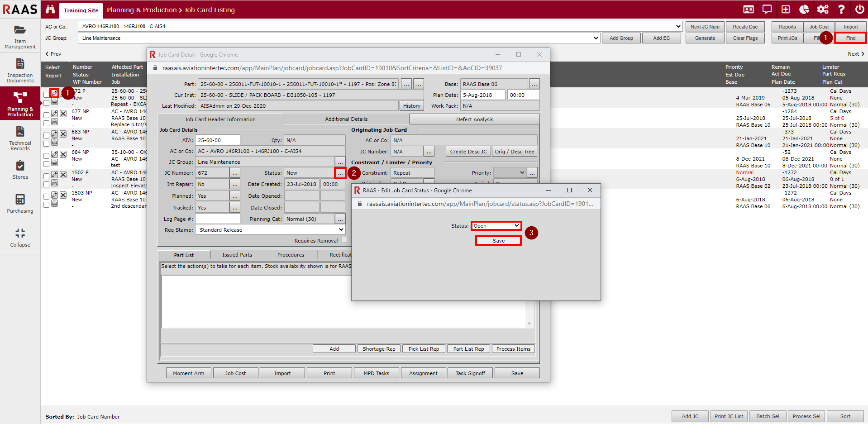Open the help question mark icon
This screenshot has height=424, width=868.
pyautogui.click(x=841, y=10)
